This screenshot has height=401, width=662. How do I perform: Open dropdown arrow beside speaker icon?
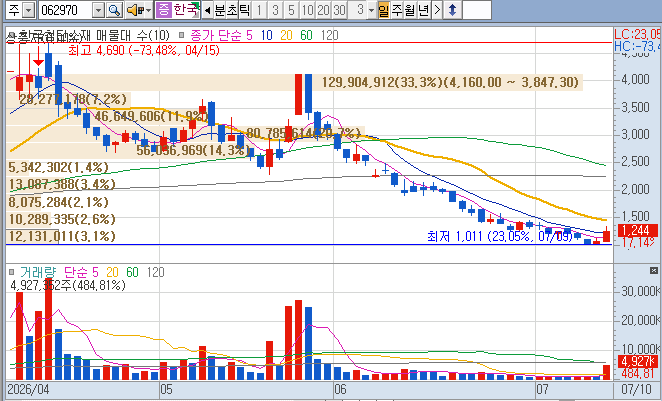(149, 10)
